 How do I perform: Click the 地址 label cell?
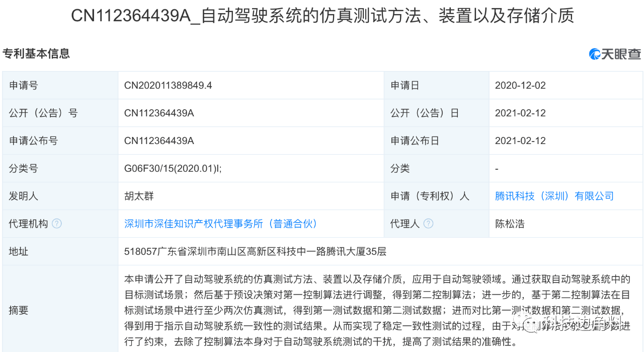tap(60, 251)
